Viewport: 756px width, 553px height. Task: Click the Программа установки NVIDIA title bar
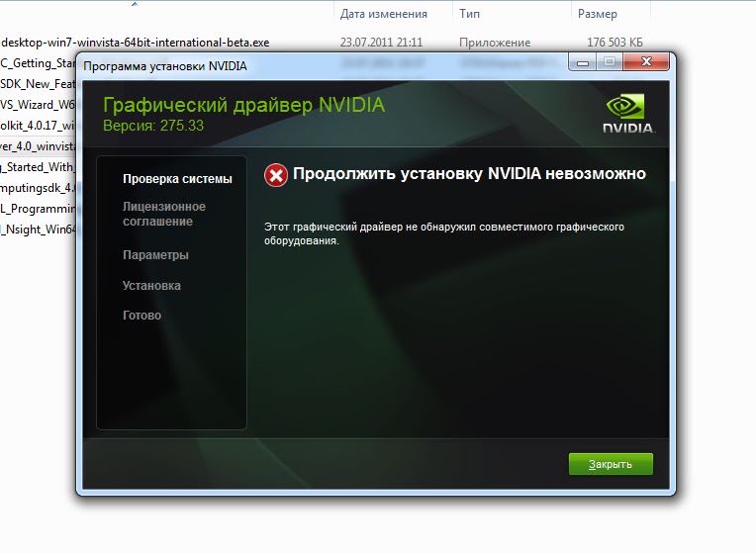(x=165, y=66)
